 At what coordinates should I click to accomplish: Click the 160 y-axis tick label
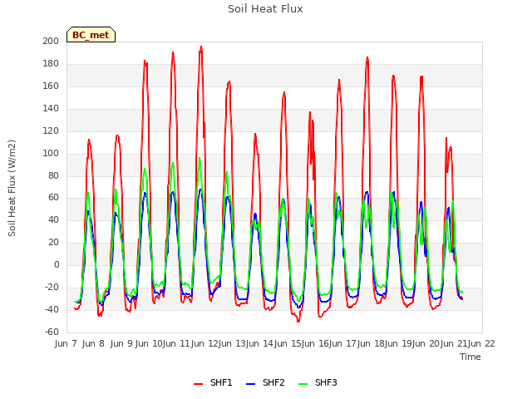pos(51,86)
